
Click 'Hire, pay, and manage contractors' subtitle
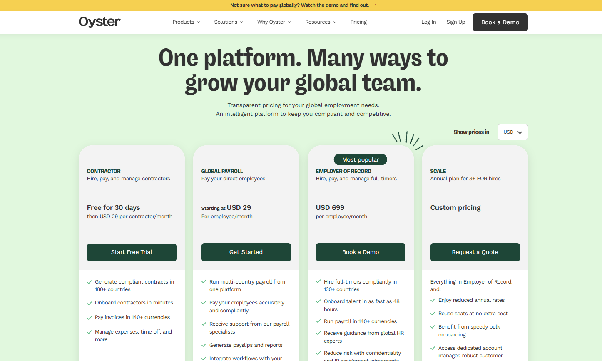point(128,179)
